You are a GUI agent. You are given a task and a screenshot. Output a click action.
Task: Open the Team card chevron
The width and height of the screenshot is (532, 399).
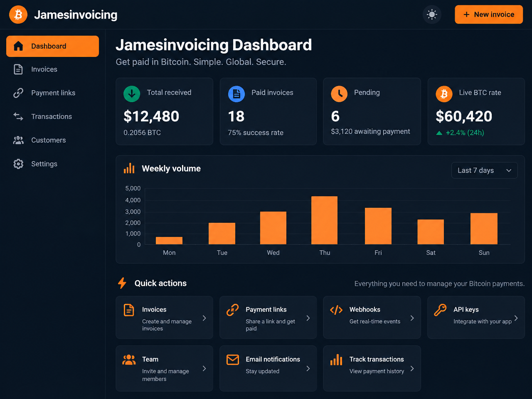(x=204, y=368)
